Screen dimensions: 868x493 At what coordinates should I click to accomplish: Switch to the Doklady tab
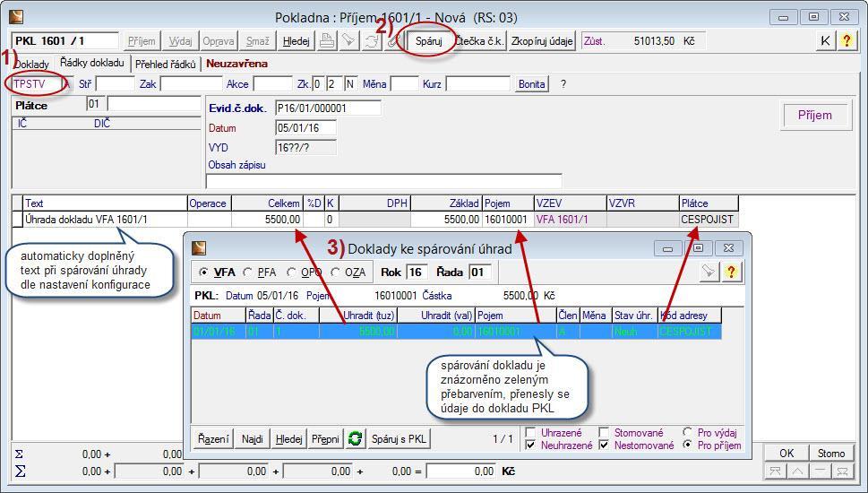coord(31,65)
